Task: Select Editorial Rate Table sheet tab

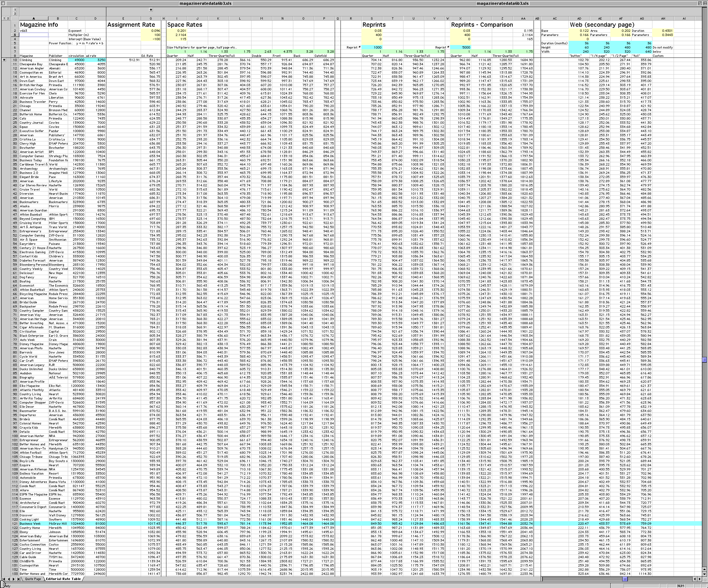Action: [x=63, y=579]
